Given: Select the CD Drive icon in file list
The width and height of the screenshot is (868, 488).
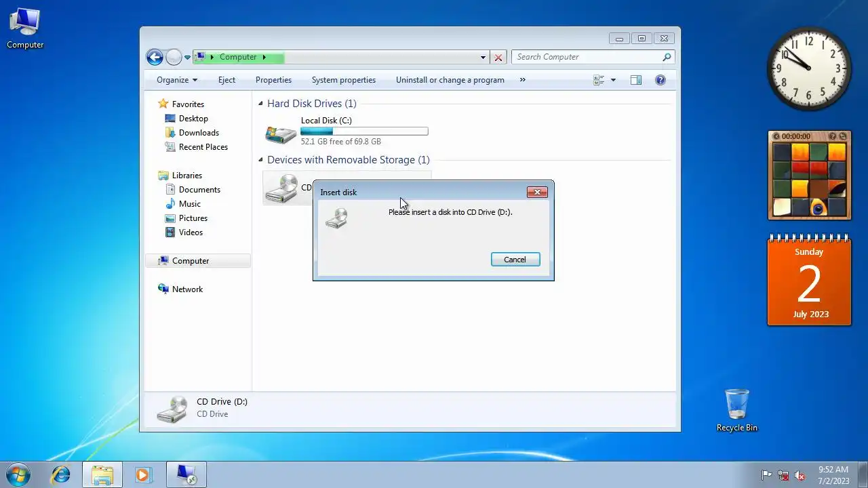Looking at the screenshot, I should [281, 189].
